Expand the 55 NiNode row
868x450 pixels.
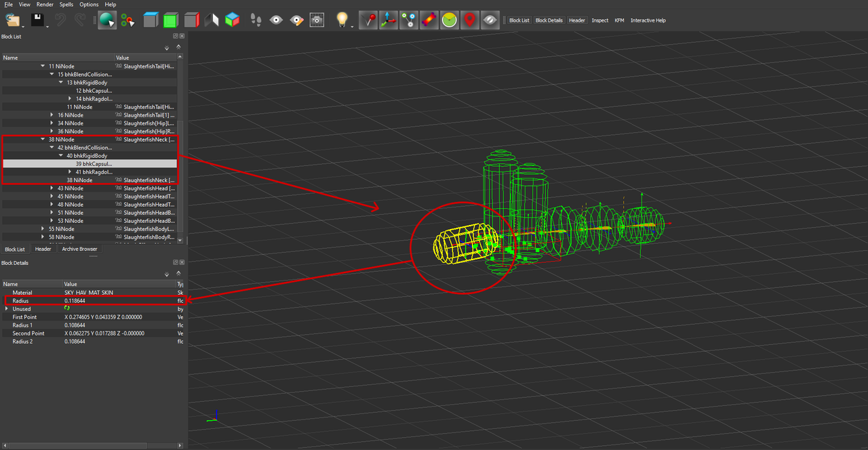(x=43, y=228)
